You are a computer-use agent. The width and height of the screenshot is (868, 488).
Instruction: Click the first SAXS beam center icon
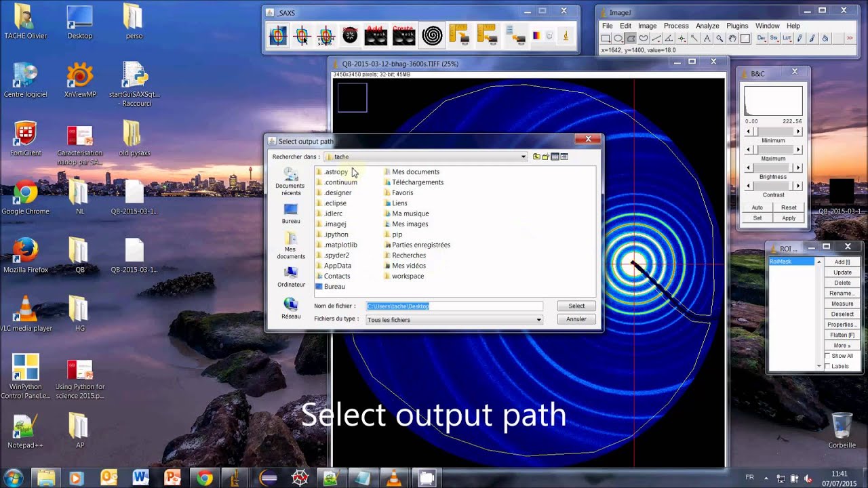pos(278,35)
